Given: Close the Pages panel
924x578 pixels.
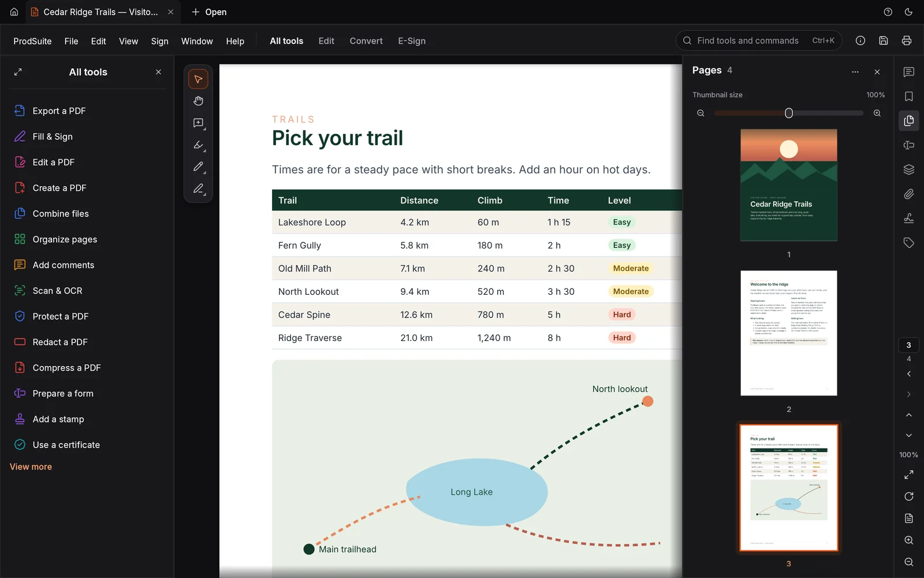Looking at the screenshot, I should point(877,72).
